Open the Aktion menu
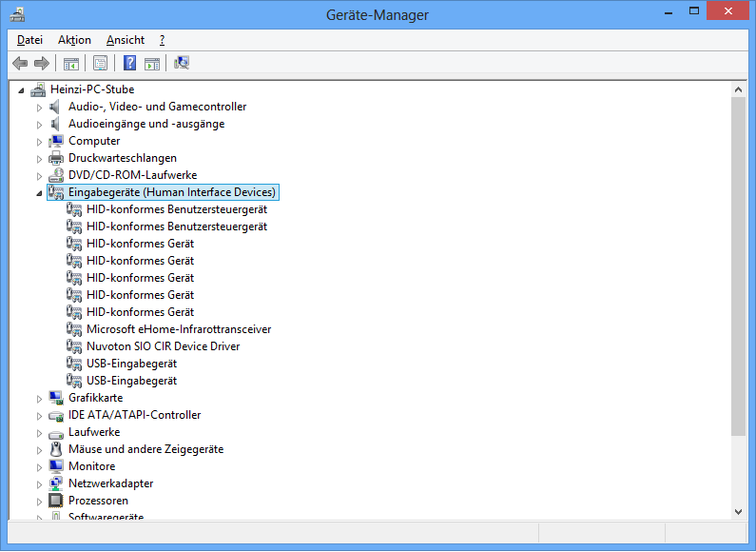Viewport: 756px width, 552px height. coord(74,40)
